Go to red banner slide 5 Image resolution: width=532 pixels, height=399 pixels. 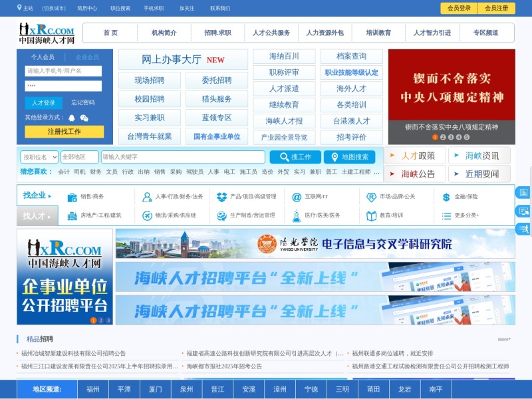click(467, 137)
